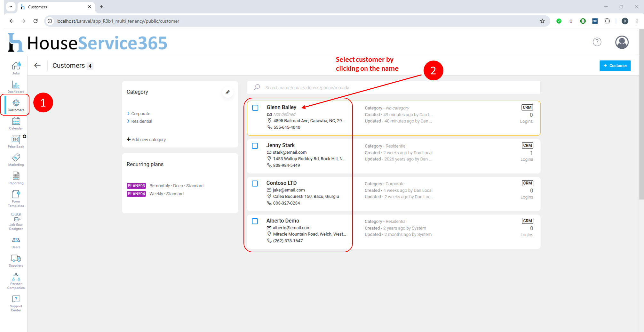The height and width of the screenshot is (332, 644).
Task: Check the Jenny Stark checkbox
Action: click(255, 146)
